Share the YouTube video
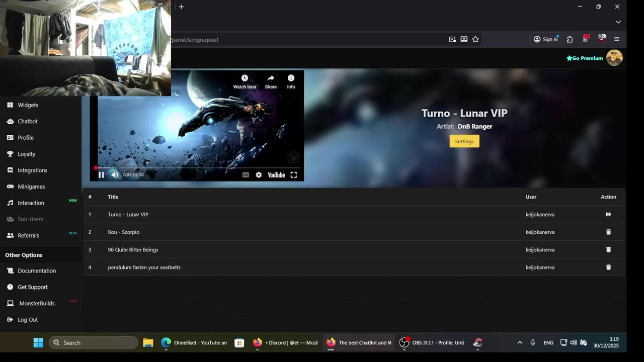Image resolution: width=644 pixels, height=362 pixels. tap(271, 81)
